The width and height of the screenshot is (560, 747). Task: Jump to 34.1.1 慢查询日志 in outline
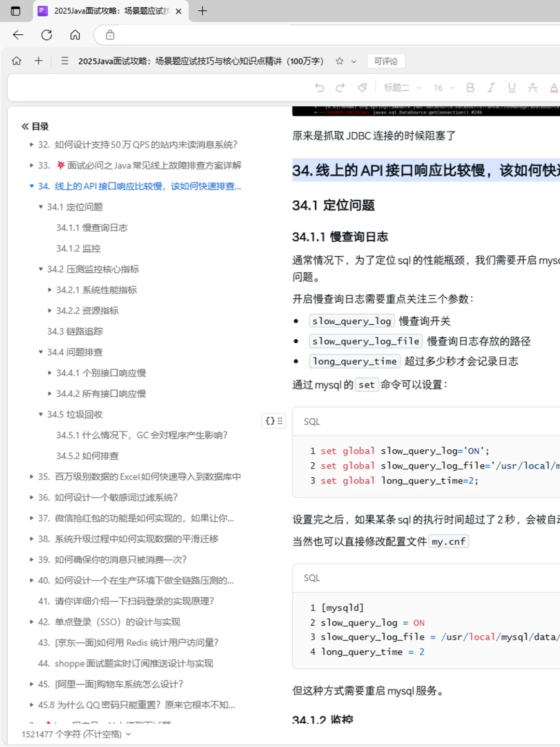click(92, 228)
